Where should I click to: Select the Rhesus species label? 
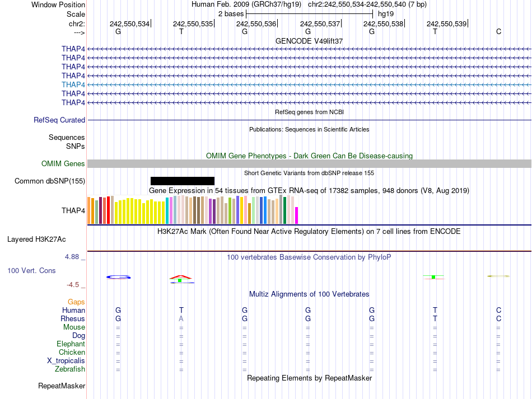pos(73,318)
